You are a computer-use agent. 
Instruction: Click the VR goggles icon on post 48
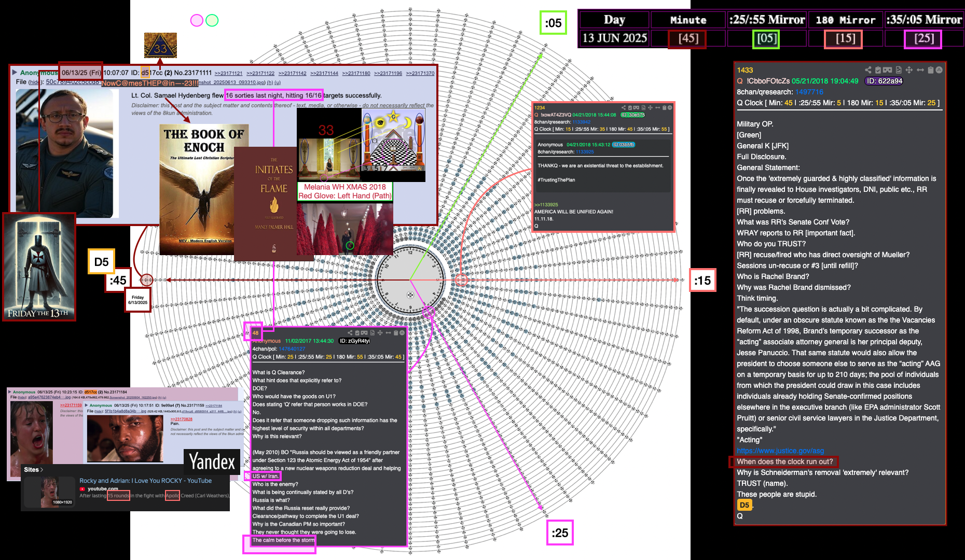click(364, 333)
